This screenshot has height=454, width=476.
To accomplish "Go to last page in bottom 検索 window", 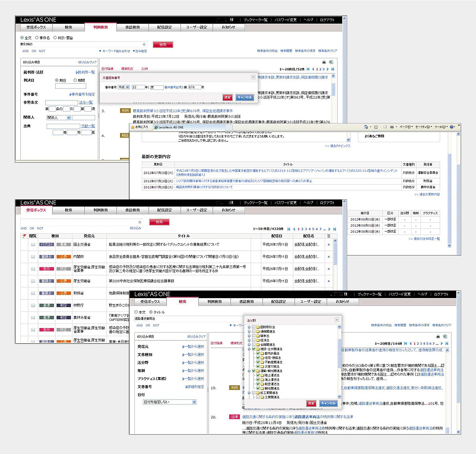I will point(447,343).
